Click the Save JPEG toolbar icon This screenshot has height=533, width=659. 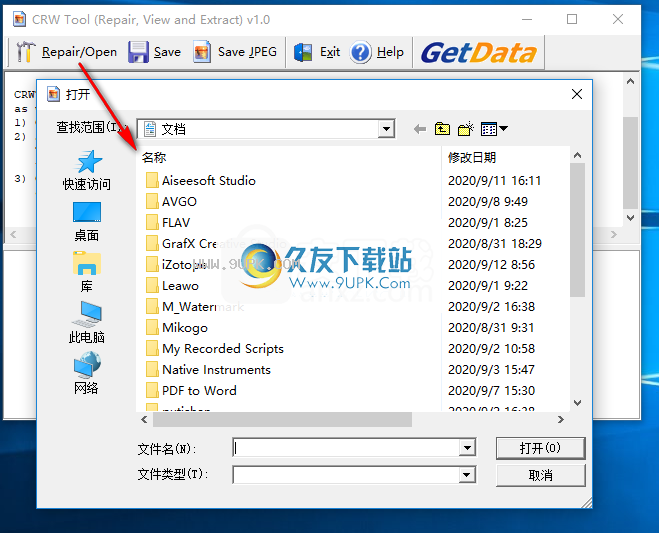tap(202, 52)
